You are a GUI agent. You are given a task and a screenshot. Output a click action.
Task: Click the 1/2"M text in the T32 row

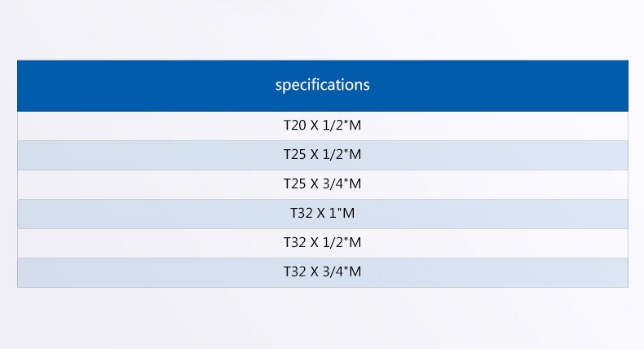(x=342, y=242)
